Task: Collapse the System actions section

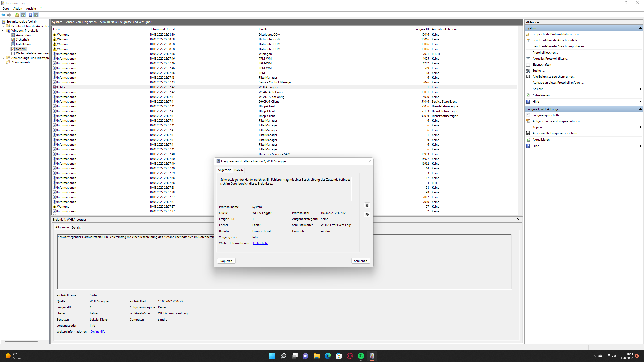Action: (640, 28)
